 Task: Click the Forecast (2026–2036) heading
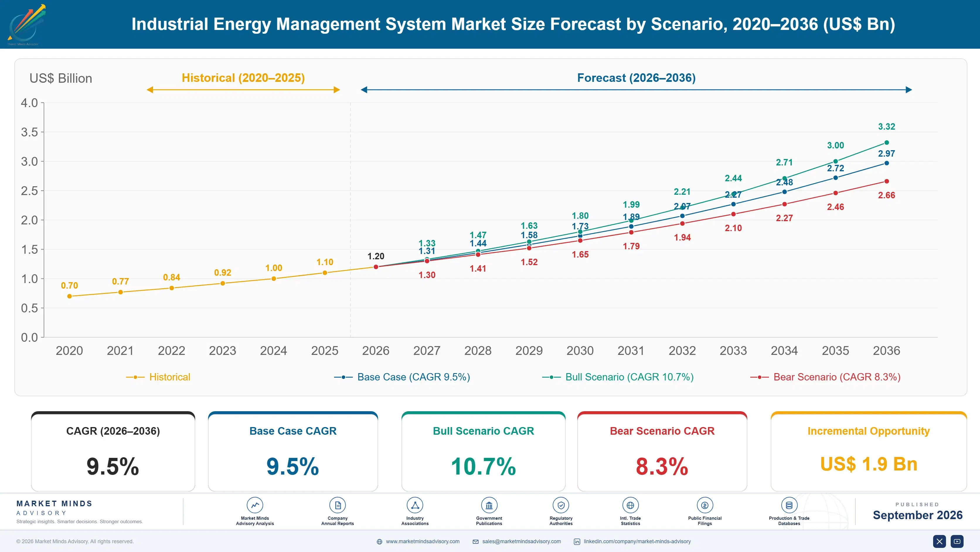[637, 78]
